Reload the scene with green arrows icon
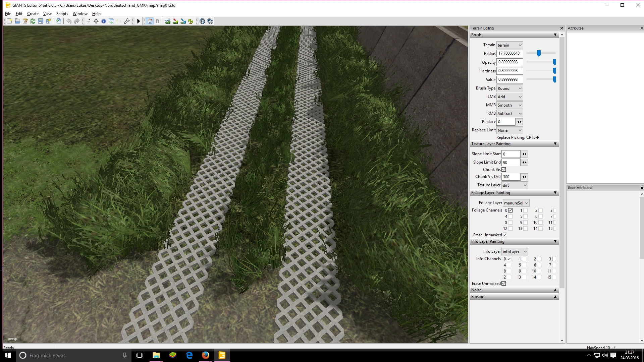644x362 pixels. pyautogui.click(x=33, y=21)
